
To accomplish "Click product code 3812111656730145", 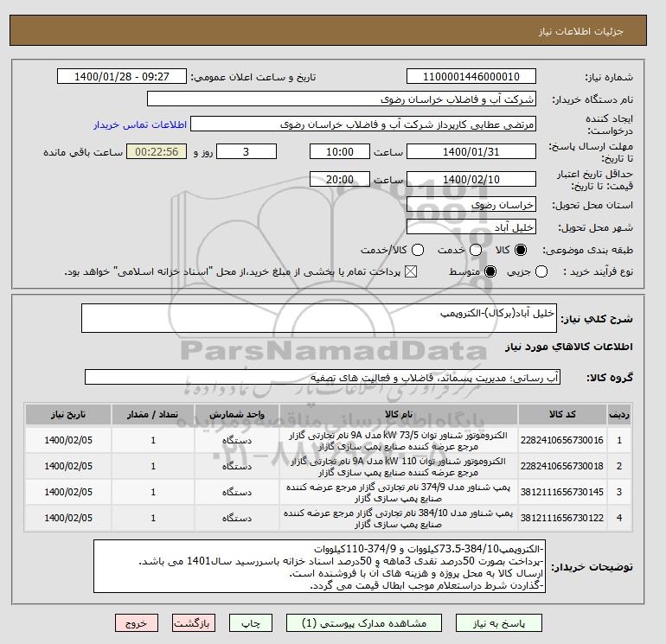I will point(562,492).
